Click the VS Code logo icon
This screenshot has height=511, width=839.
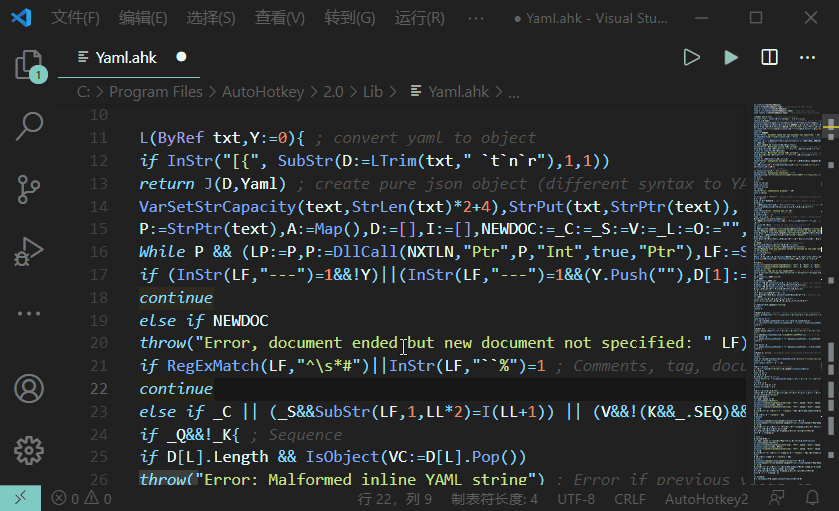click(21, 18)
